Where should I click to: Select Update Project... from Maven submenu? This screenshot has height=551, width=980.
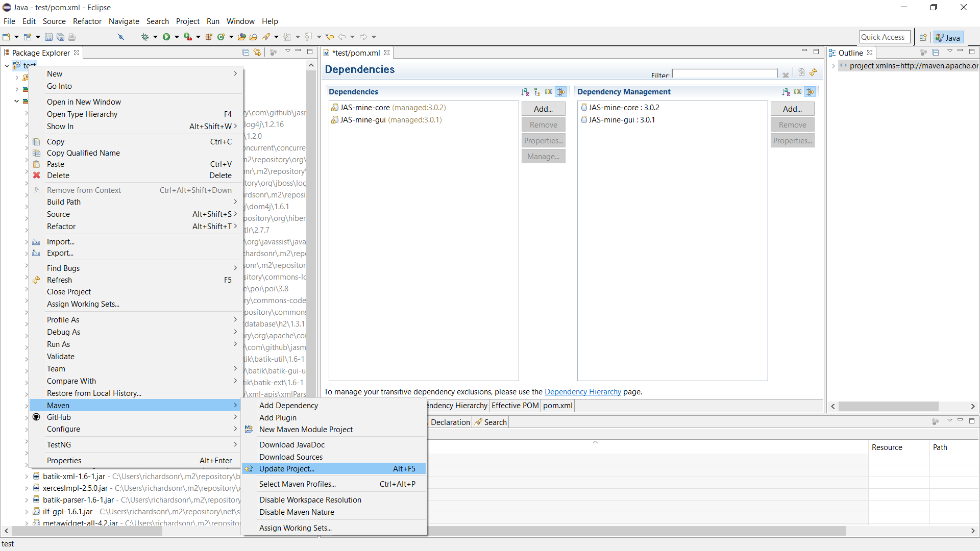[x=286, y=469]
